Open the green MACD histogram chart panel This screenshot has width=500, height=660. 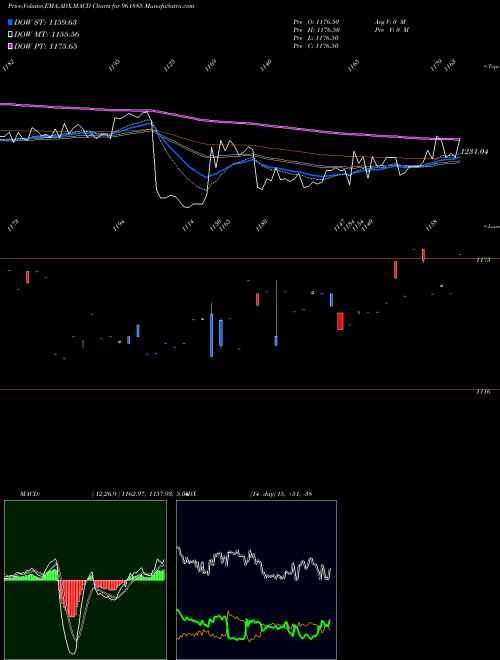pos(85,580)
